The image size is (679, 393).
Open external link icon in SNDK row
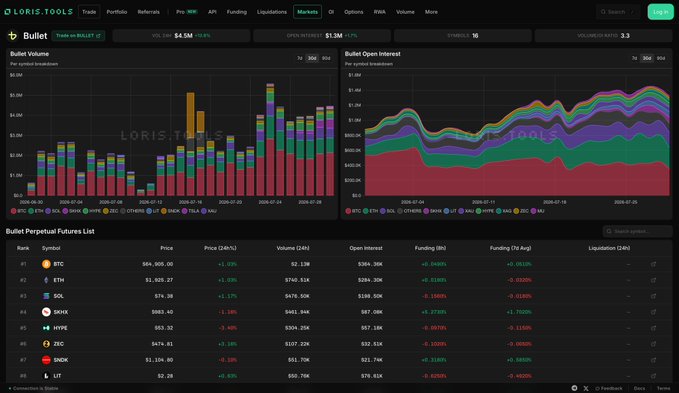(653, 360)
